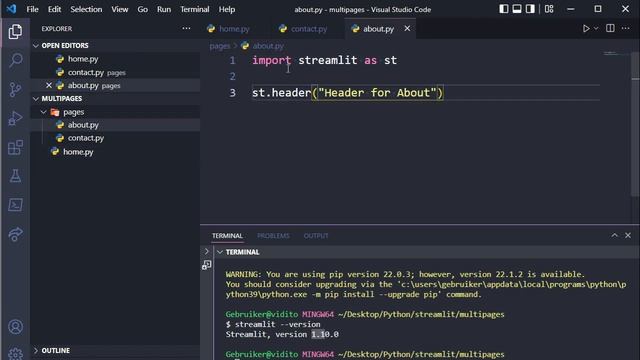Switch to OUTPUT panel tab
Screen dimensions: 640x360
316,236
